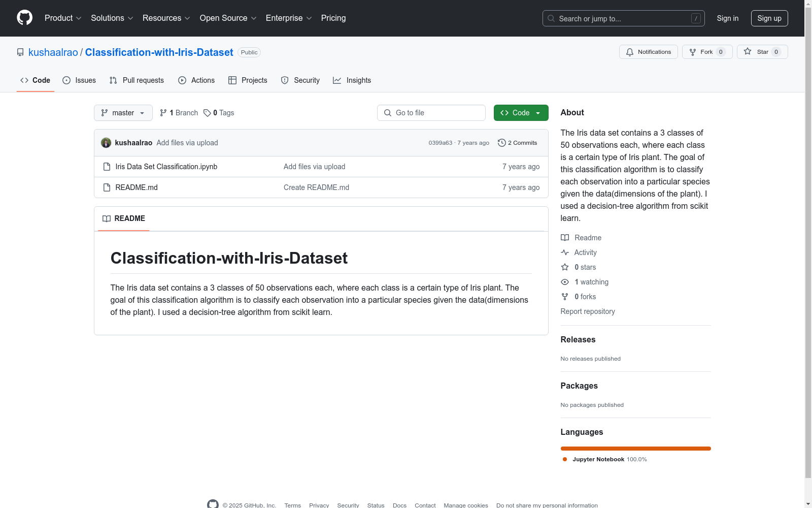This screenshot has width=812, height=508.
Task: Click the eye icon beside 1 watching
Action: tap(565, 282)
